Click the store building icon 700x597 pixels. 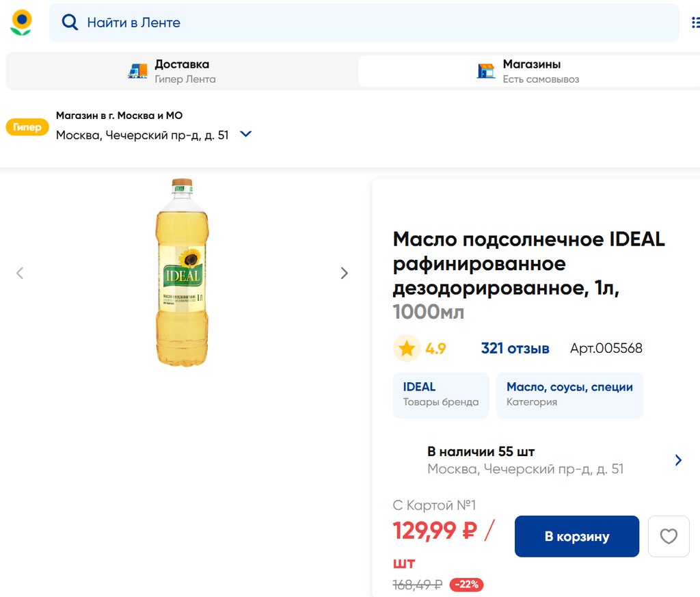486,71
